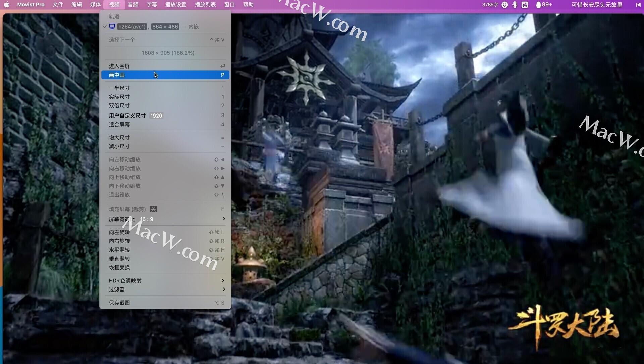Select 双倍尺寸 double size
Image resolution: width=644 pixels, height=364 pixels.
(x=165, y=105)
